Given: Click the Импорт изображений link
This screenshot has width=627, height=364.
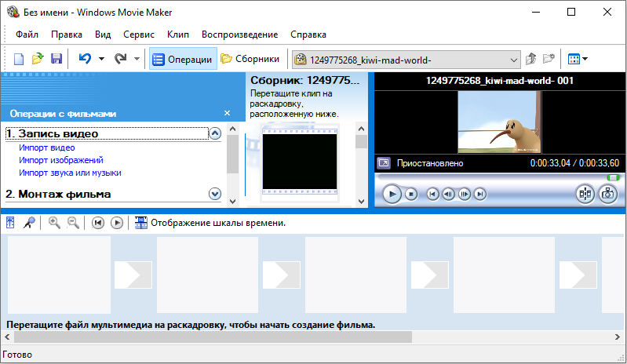Looking at the screenshot, I should point(60,160).
